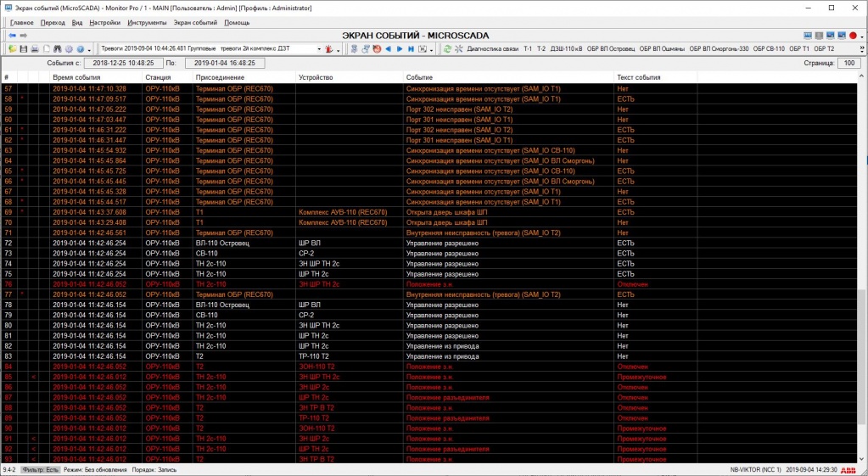The width and height of the screenshot is (868, 476).
Task: Click the blue question mark help icon
Action: [x=81, y=49]
